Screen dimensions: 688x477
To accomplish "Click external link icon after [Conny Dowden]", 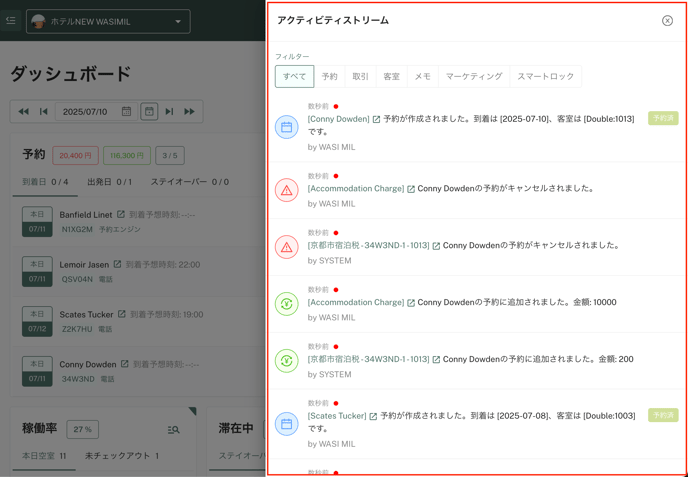I will pyautogui.click(x=376, y=119).
